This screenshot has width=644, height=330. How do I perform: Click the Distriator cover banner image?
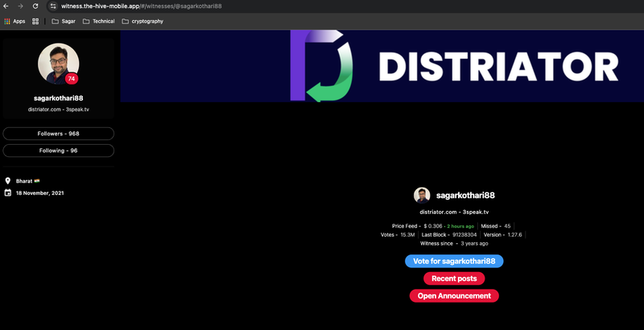(x=382, y=66)
